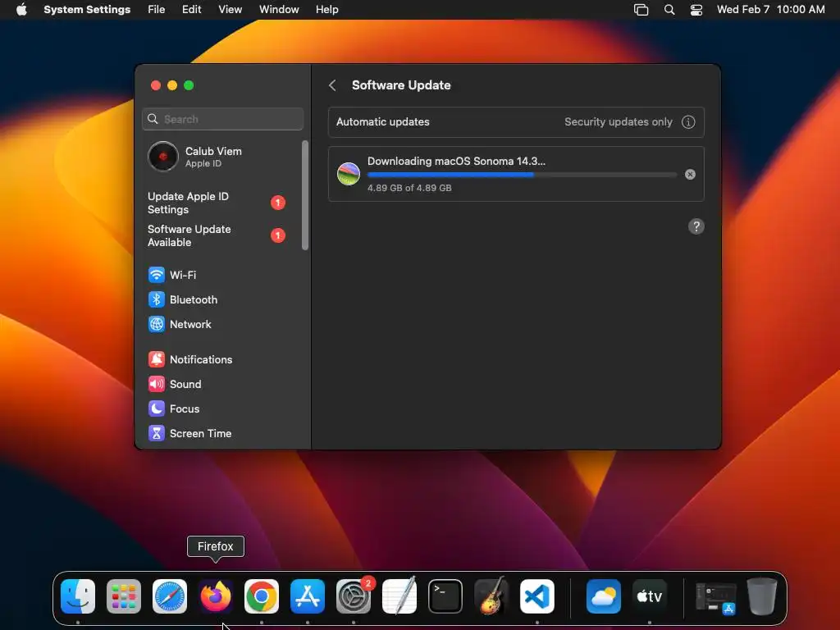Open GarageBand in the Dock
The height and width of the screenshot is (630, 840).
pyautogui.click(x=491, y=596)
